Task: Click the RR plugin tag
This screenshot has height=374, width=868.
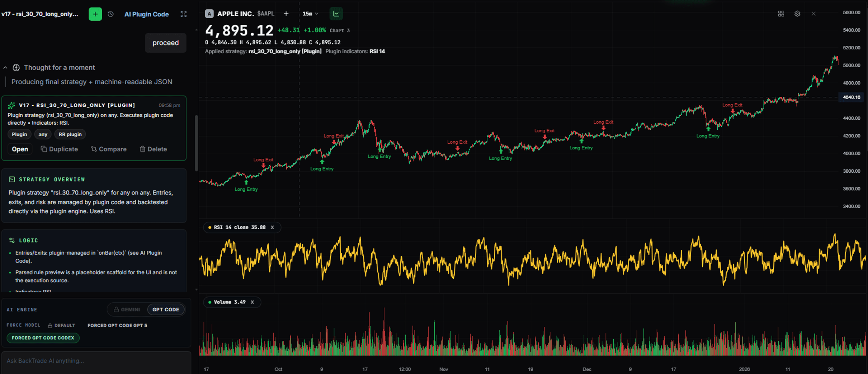Action: [x=70, y=134]
